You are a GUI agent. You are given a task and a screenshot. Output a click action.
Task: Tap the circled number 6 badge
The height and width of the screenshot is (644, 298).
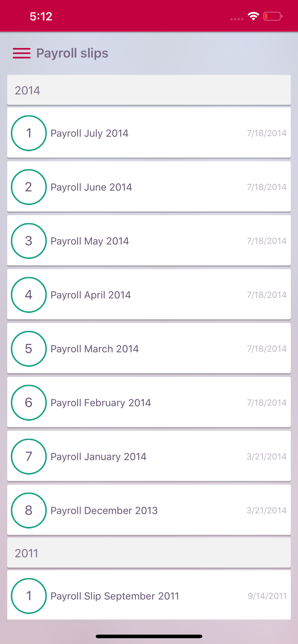pyautogui.click(x=29, y=402)
